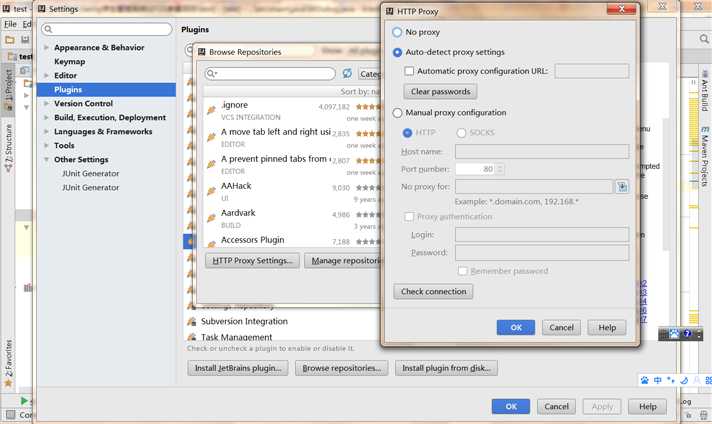Image resolution: width=712 pixels, height=424 pixels.
Task: Click the .ignore plugin icon
Action: coord(211,110)
